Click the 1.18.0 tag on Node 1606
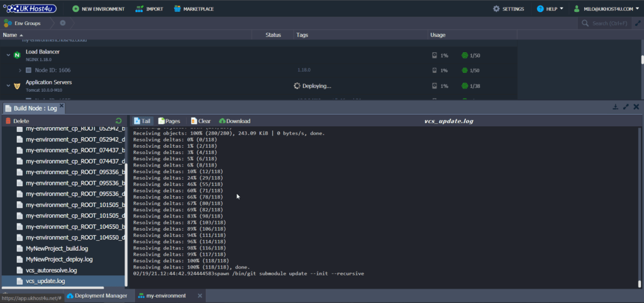This screenshot has height=303, width=644. [x=304, y=70]
